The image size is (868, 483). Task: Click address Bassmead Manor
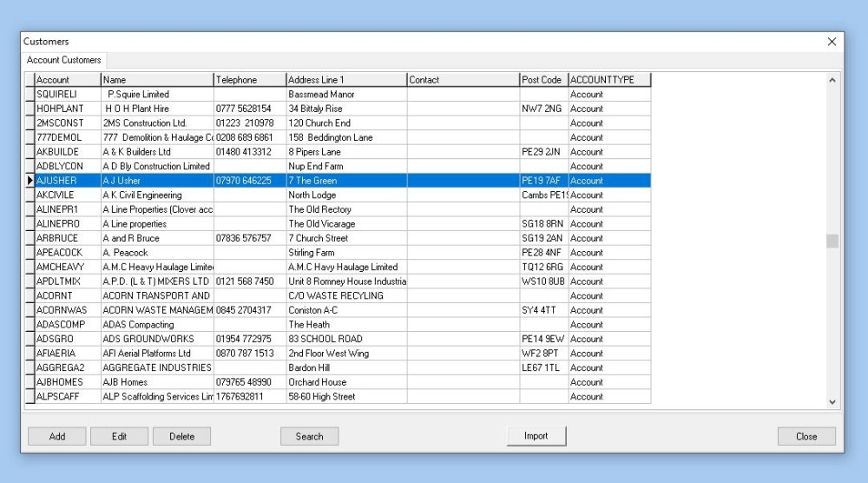point(322,94)
